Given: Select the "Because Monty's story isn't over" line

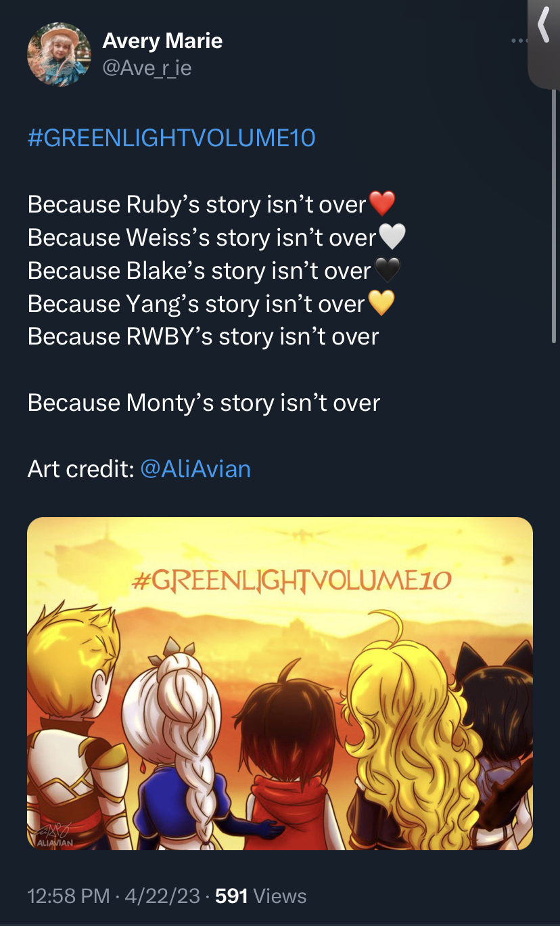Looking at the screenshot, I should pyautogui.click(x=204, y=403).
